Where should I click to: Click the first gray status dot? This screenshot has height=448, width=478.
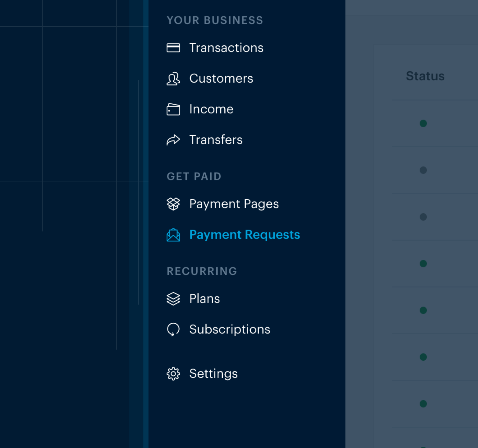(423, 170)
